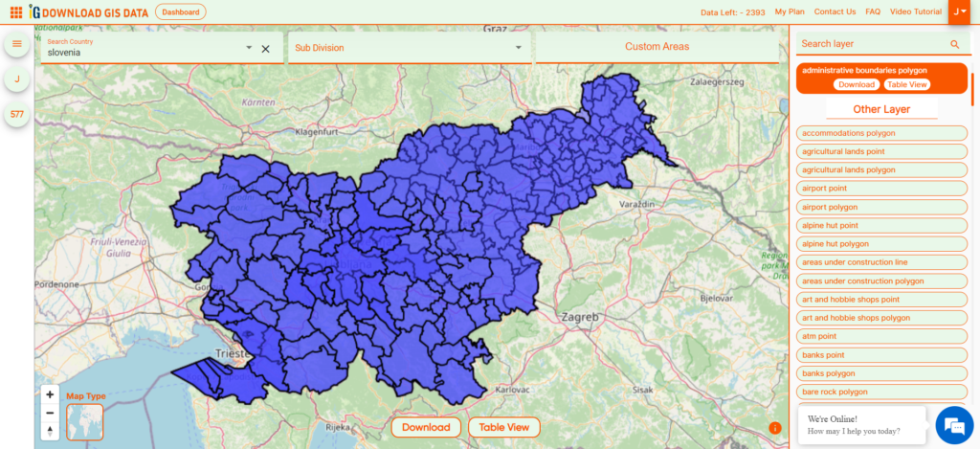Click the Varaždin label on map
Image resolution: width=980 pixels, height=449 pixels.
tap(636, 205)
